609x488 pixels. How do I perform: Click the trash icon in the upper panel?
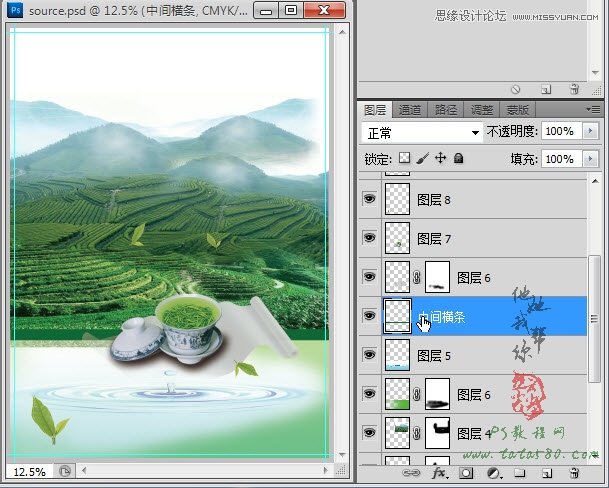[574, 89]
